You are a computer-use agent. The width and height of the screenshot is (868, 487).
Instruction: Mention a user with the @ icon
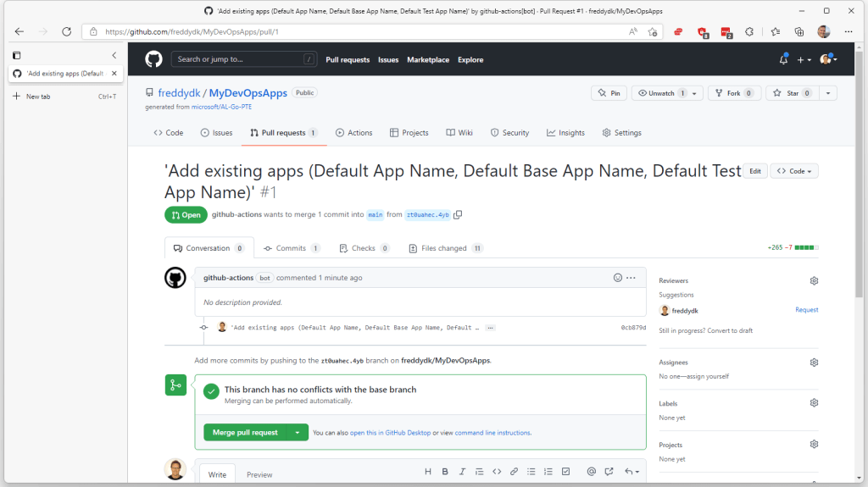591,472
